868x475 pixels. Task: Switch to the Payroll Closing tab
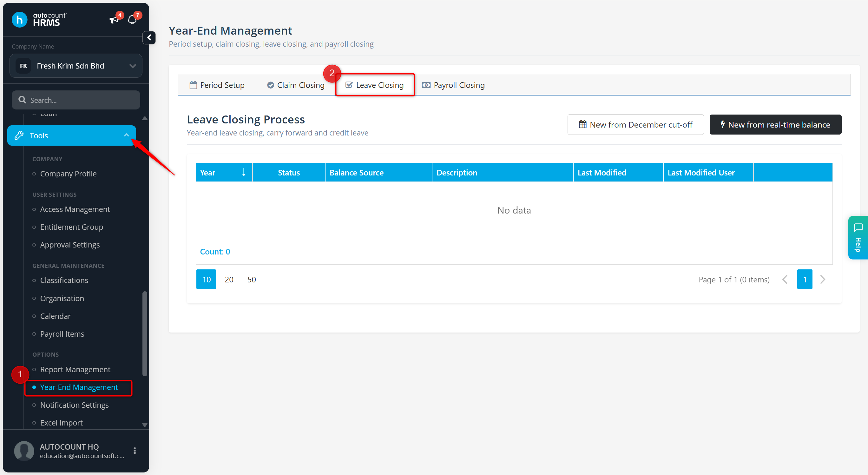(x=453, y=85)
